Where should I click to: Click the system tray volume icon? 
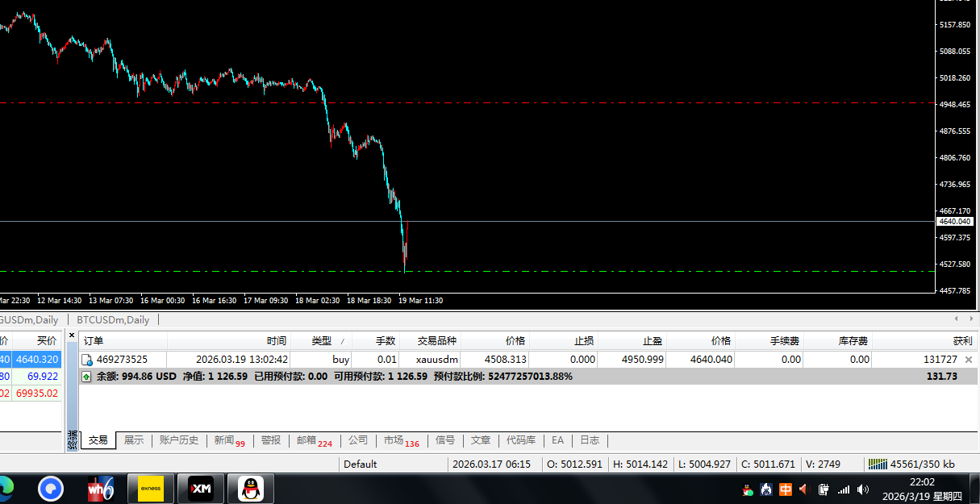863,489
